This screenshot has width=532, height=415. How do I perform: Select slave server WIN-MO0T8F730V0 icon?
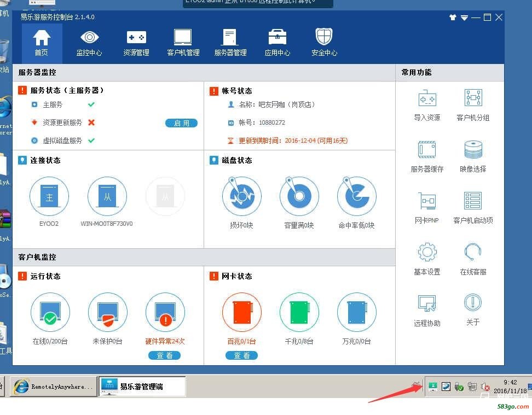tap(107, 196)
